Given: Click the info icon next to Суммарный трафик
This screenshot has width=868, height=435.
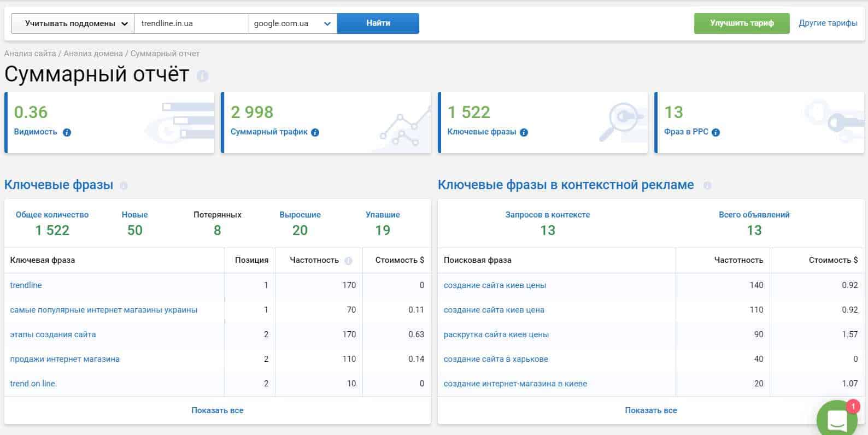Looking at the screenshot, I should (x=315, y=132).
